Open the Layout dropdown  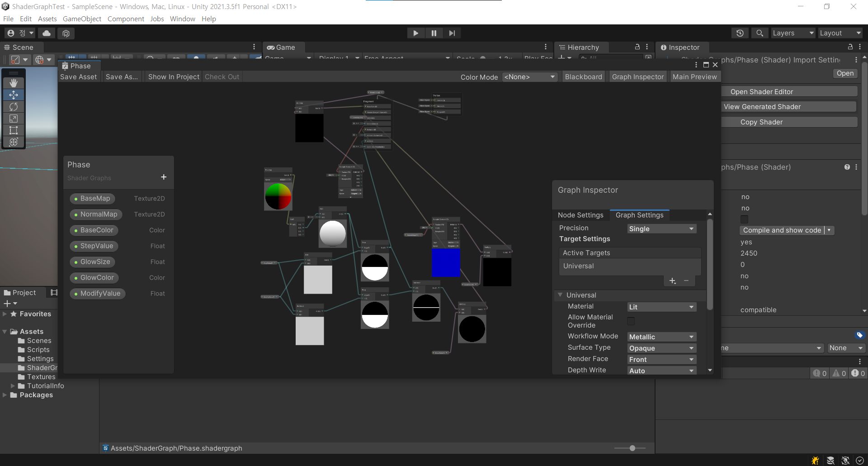[x=840, y=33]
